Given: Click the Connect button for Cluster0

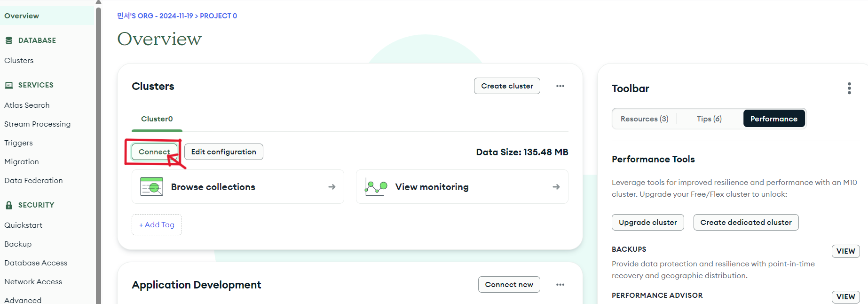Looking at the screenshot, I should 154,152.
